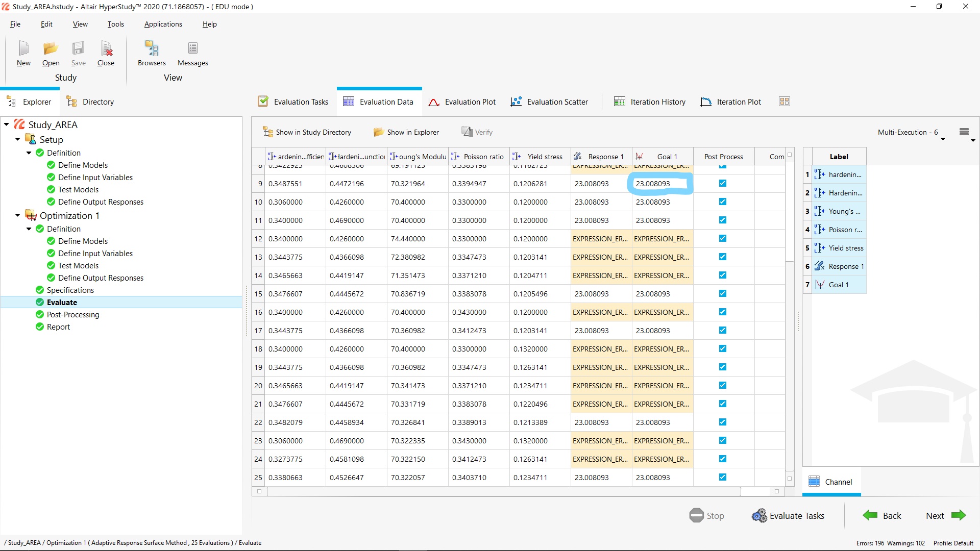The width and height of the screenshot is (980, 551).
Task: Click the Save study icon
Action: point(78,48)
